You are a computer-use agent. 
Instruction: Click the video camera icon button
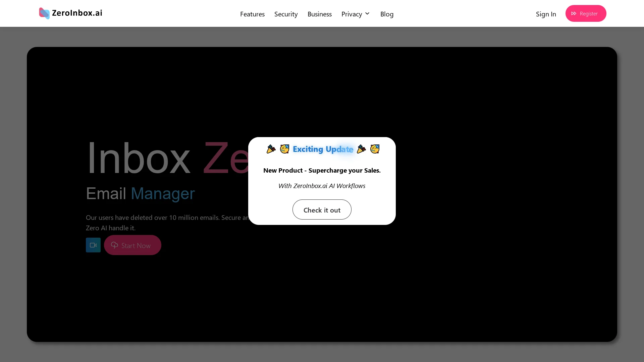tap(93, 245)
